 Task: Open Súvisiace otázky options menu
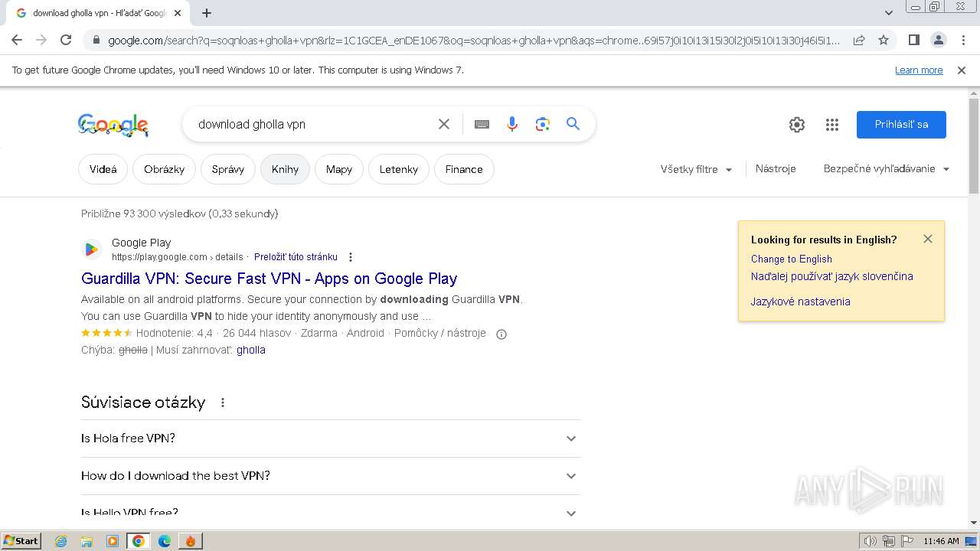click(223, 403)
